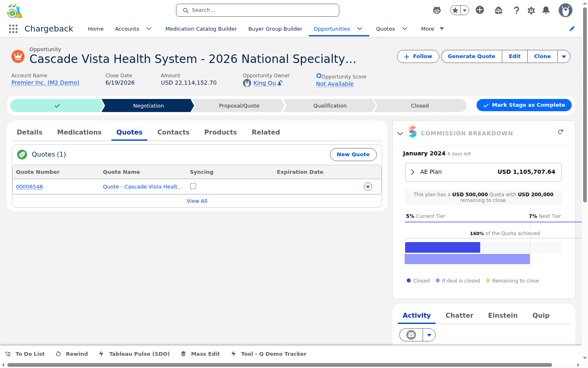This screenshot has width=588, height=368.
Task: Go to the Home nav item
Action: pyautogui.click(x=96, y=29)
